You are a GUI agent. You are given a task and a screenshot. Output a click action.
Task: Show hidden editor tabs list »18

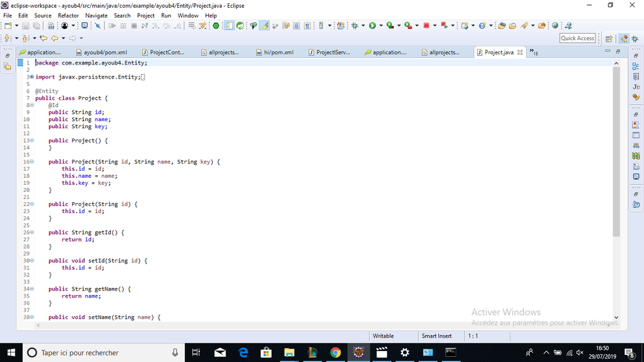[x=534, y=52]
